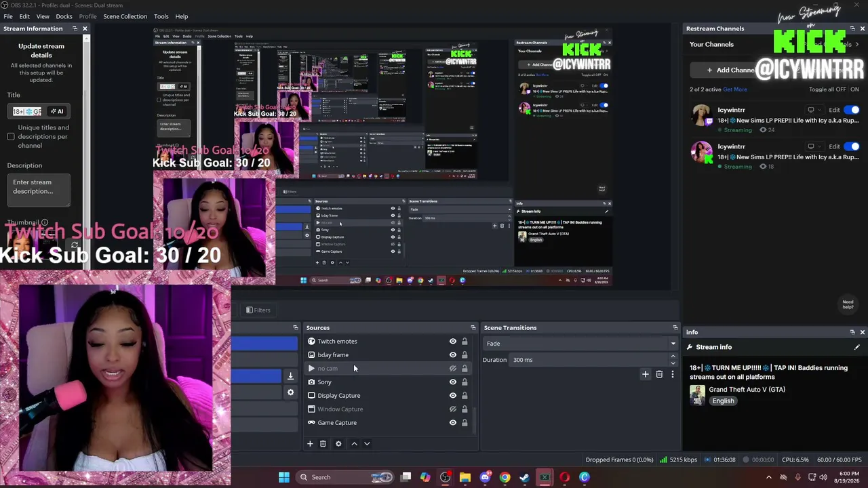
Task: Toggle all channels OFF
Action: [840, 89]
